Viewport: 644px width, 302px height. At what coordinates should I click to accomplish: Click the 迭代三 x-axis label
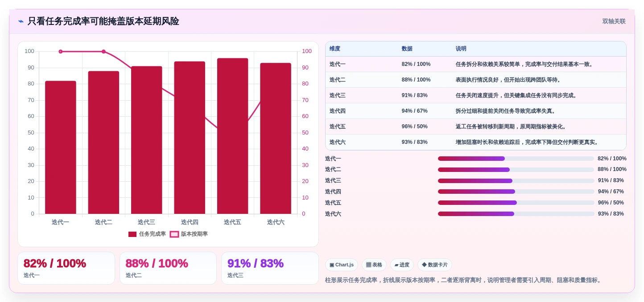tap(146, 222)
